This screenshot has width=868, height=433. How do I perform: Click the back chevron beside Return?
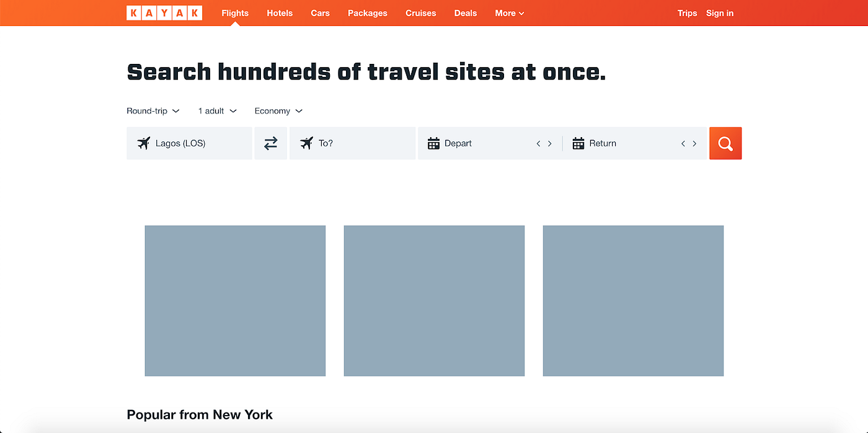click(683, 143)
